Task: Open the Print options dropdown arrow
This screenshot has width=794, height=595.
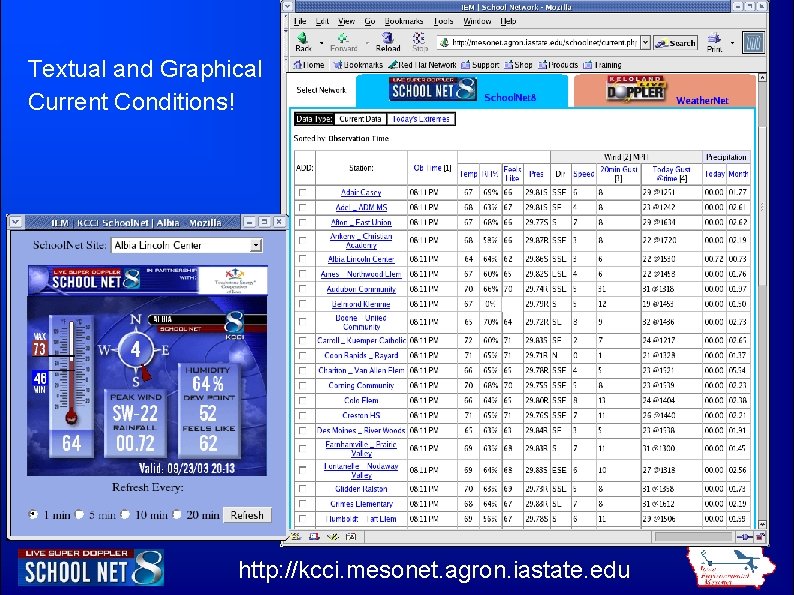Action: 732,43
